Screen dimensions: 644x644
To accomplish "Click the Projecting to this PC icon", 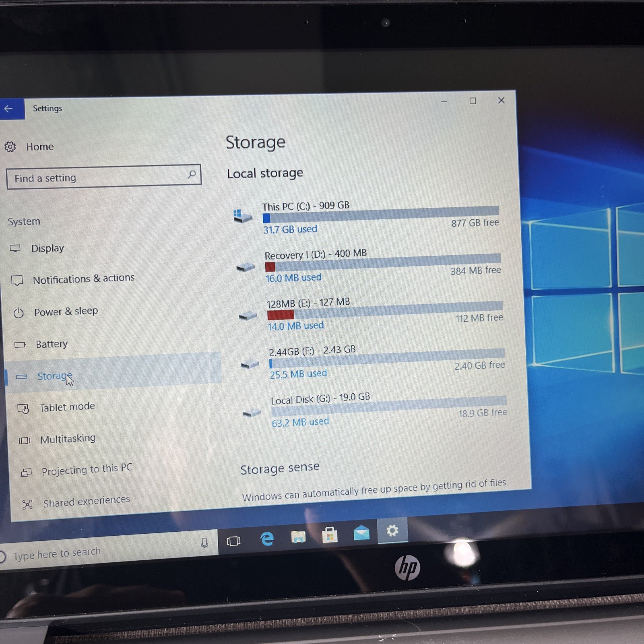I will pos(26,472).
